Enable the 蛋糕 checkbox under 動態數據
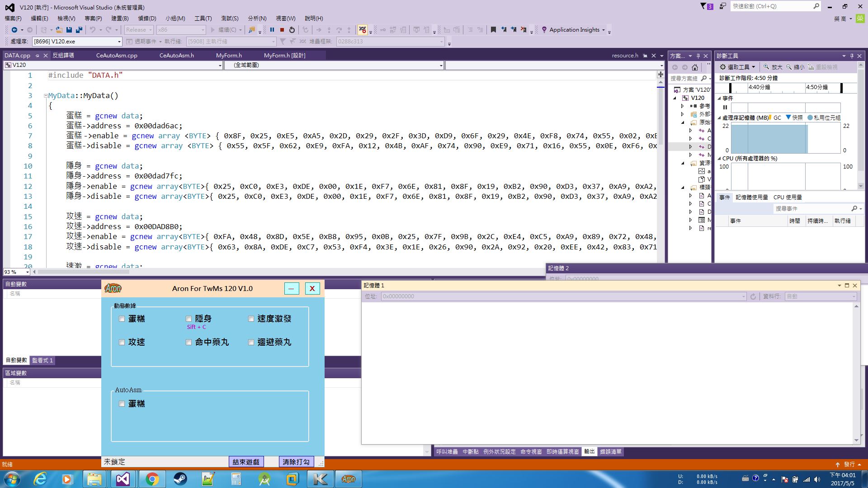 (122, 319)
